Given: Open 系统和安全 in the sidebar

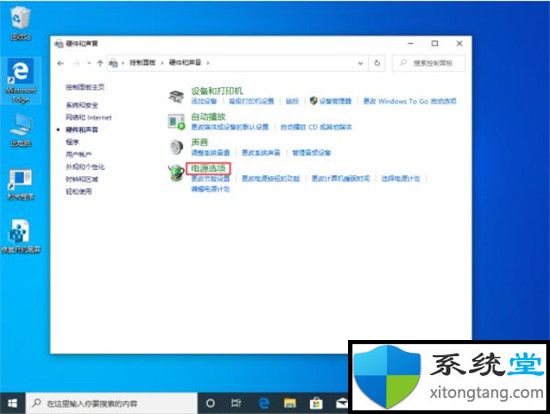Looking at the screenshot, I should coord(82,105).
